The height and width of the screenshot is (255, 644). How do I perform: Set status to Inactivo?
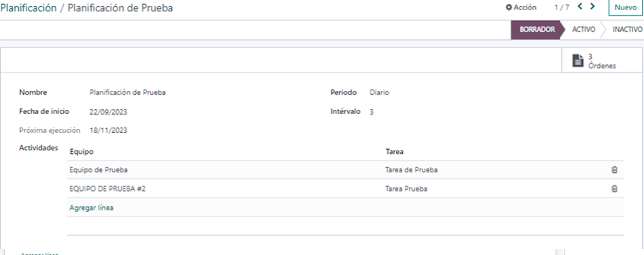627,30
